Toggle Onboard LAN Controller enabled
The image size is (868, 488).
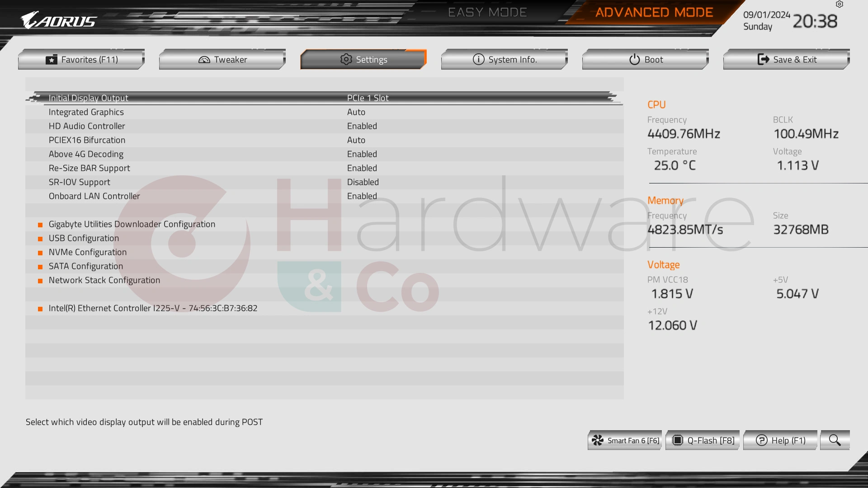tap(363, 196)
